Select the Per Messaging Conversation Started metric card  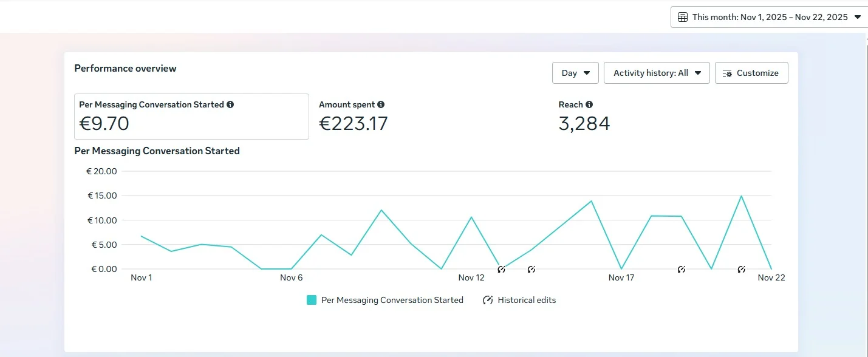coord(191,117)
